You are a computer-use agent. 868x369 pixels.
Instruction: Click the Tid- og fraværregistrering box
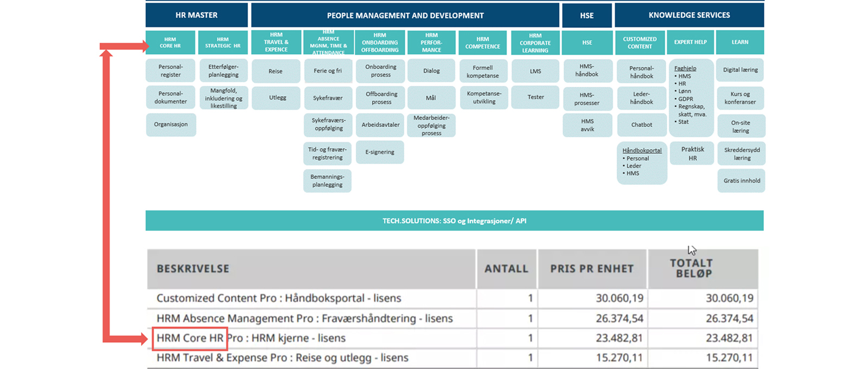(328, 153)
